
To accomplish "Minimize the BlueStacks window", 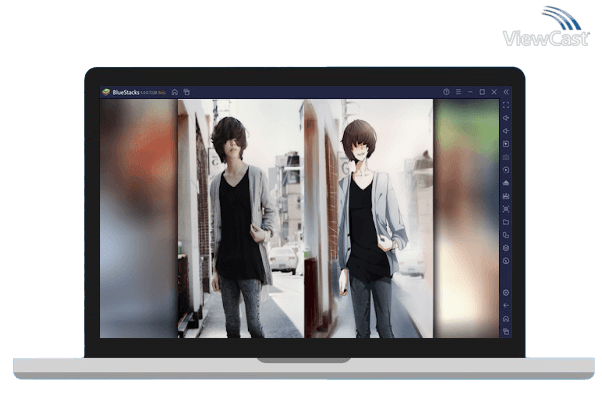I will (470, 92).
